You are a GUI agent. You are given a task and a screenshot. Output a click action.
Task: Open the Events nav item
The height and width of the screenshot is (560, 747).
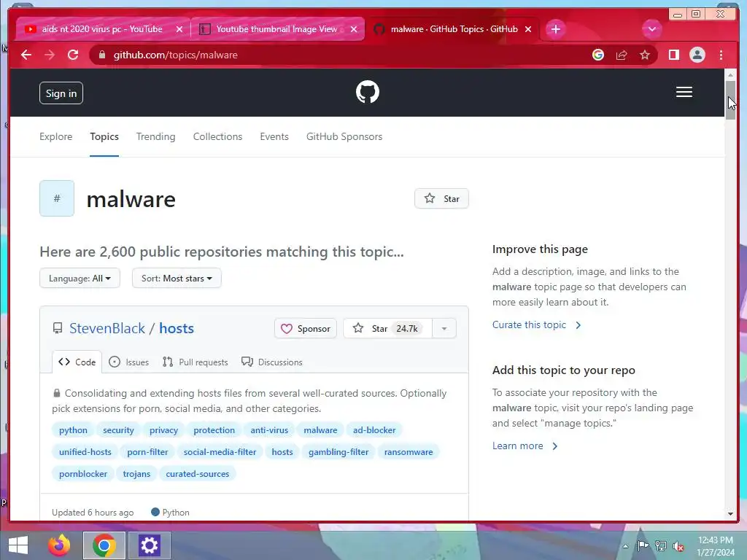coord(274,136)
